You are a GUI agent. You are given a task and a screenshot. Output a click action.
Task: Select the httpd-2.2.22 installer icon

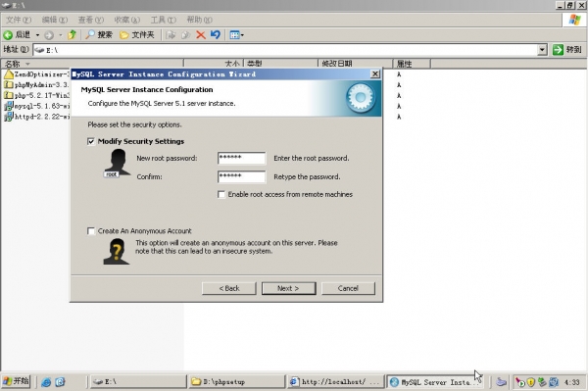(x=9, y=117)
